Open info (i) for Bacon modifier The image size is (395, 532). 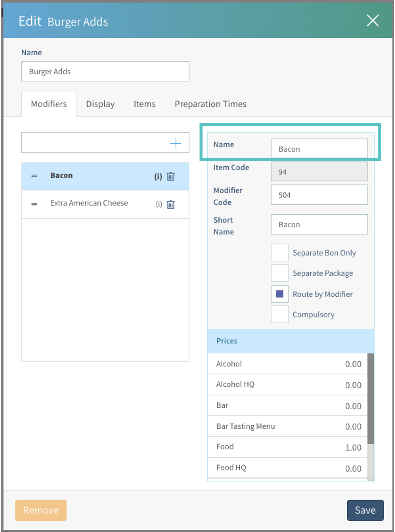pyautogui.click(x=158, y=176)
